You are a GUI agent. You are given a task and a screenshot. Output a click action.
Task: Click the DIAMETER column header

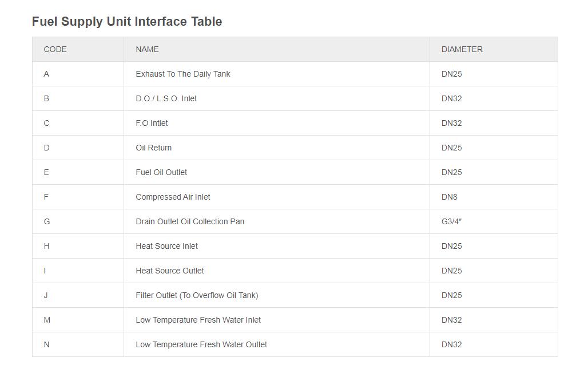pos(462,49)
